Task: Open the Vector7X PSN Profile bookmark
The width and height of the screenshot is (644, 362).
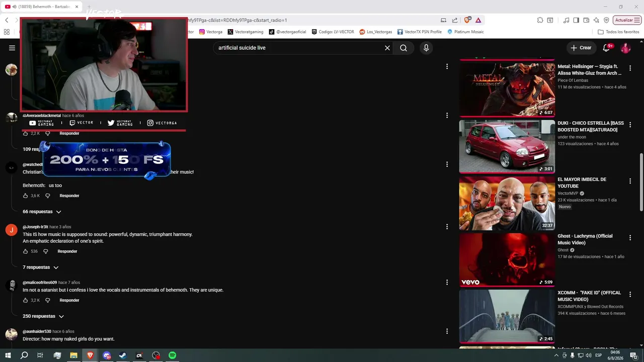Action: [419, 32]
